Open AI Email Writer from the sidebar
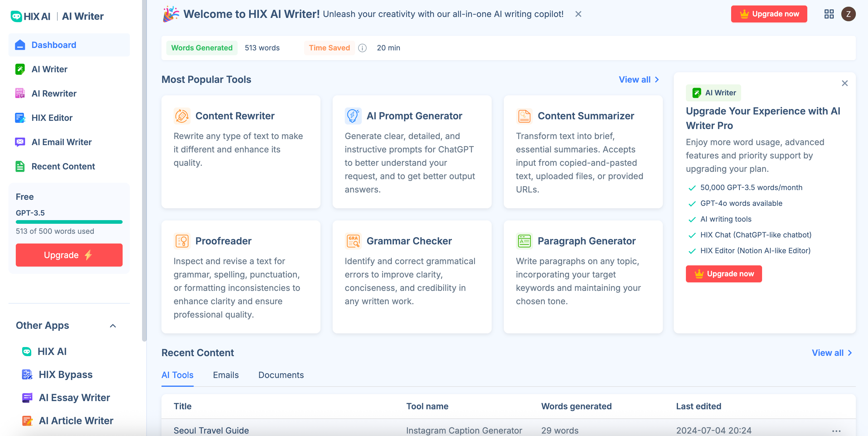This screenshot has width=868, height=436. (x=69, y=142)
